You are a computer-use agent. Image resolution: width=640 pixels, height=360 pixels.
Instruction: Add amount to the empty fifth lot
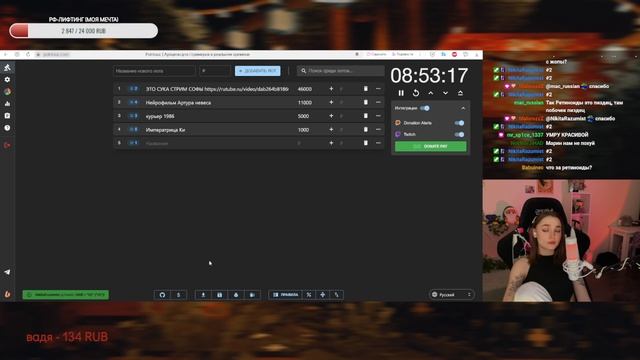tap(331, 143)
